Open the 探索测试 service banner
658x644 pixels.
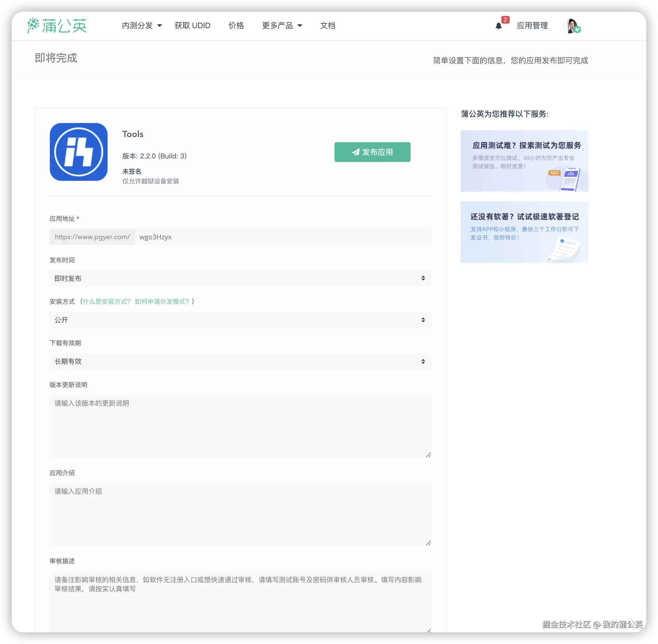(524, 161)
